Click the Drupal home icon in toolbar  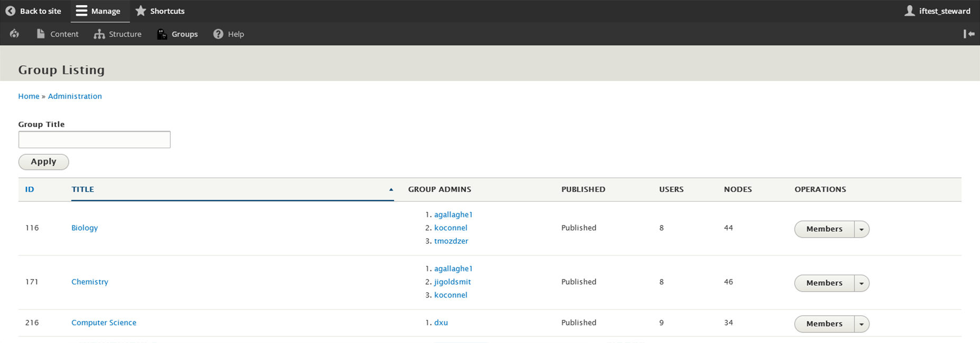tap(14, 34)
